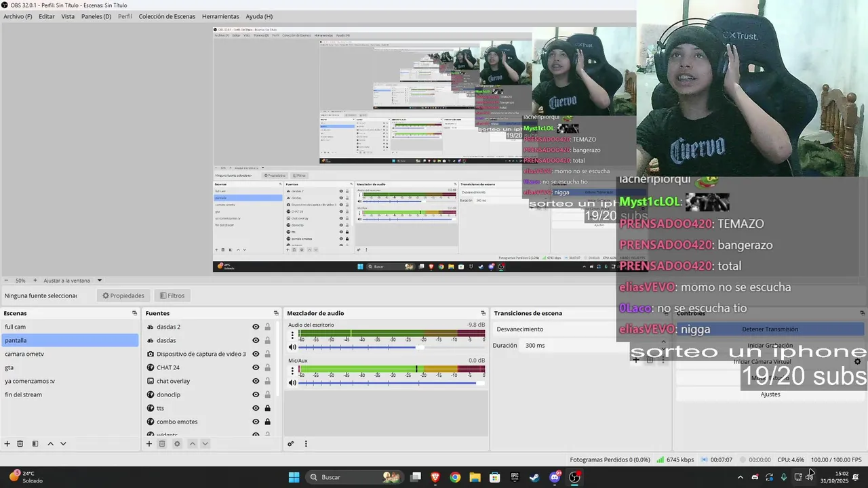The width and height of the screenshot is (868, 488).
Task: Move the scene up with the Escenas arrow
Action: [50, 444]
